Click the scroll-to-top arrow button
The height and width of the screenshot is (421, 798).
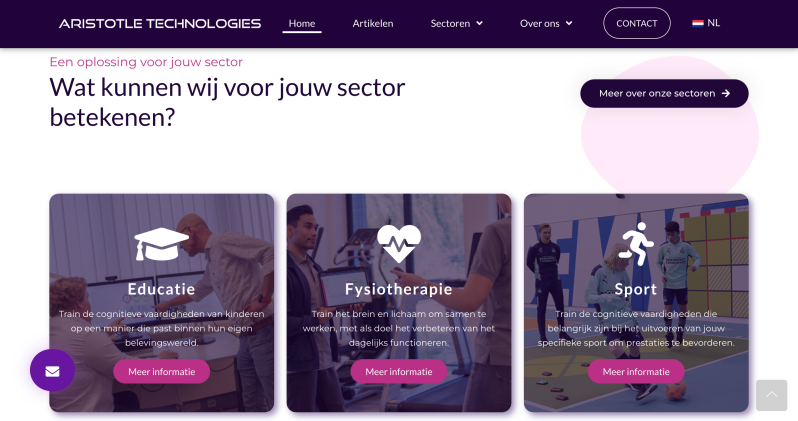pyautogui.click(x=772, y=395)
